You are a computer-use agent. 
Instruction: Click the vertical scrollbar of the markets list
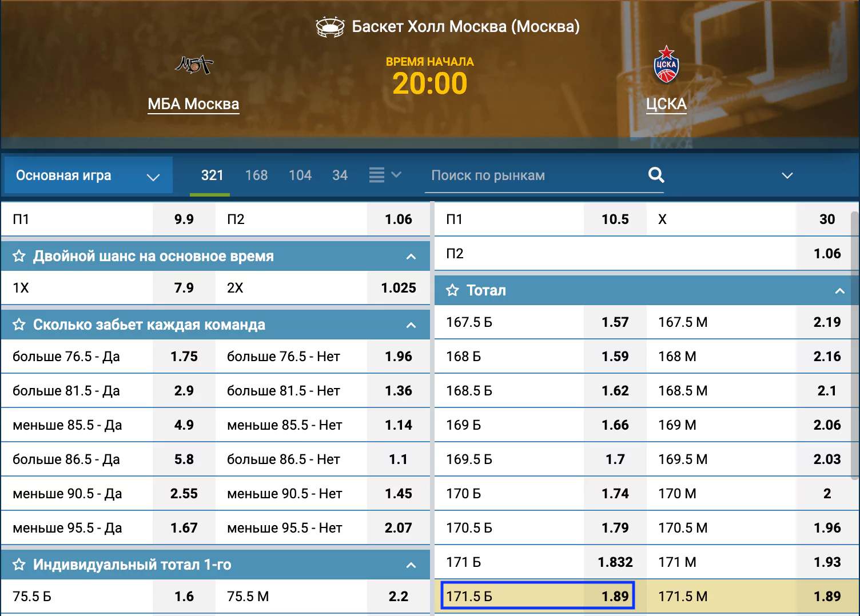[855, 345]
